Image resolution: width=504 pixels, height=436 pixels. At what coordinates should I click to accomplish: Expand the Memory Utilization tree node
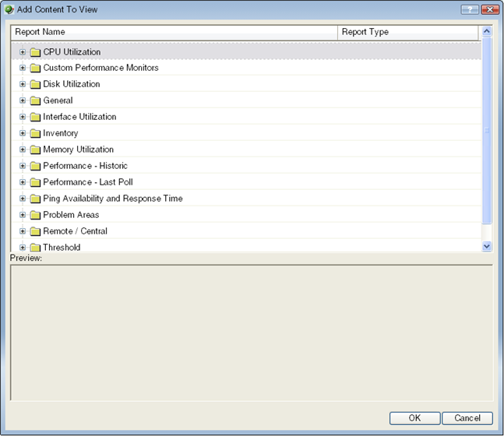pos(23,149)
